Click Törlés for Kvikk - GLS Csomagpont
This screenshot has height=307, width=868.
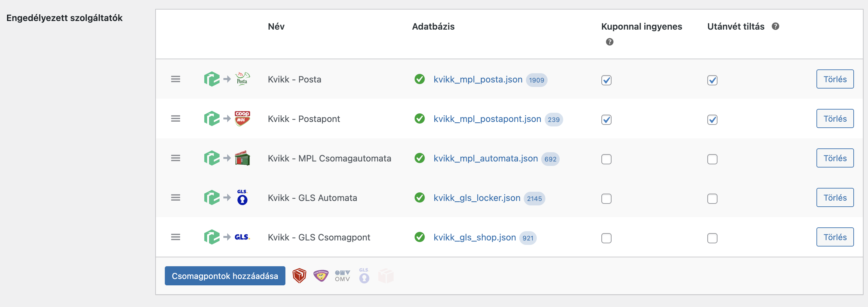pyautogui.click(x=835, y=237)
